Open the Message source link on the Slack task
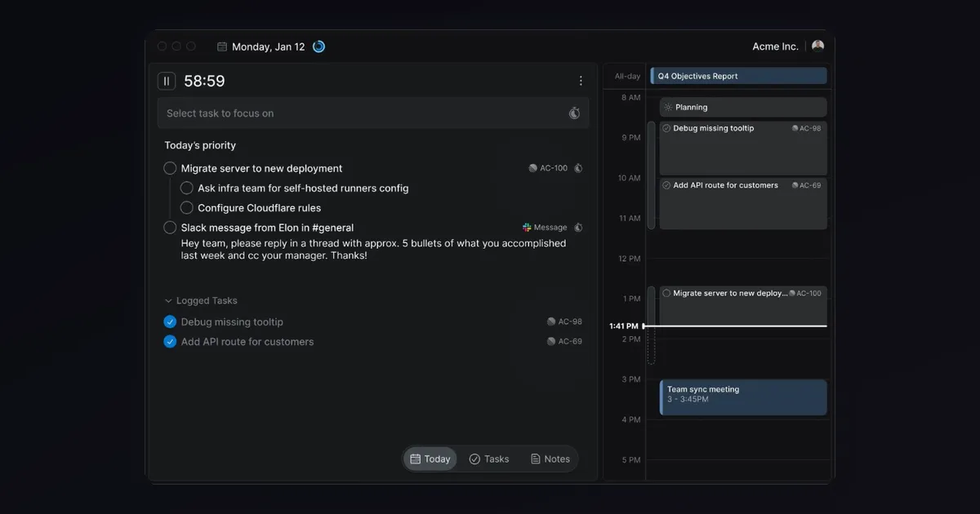This screenshot has width=980, height=514. 545,228
